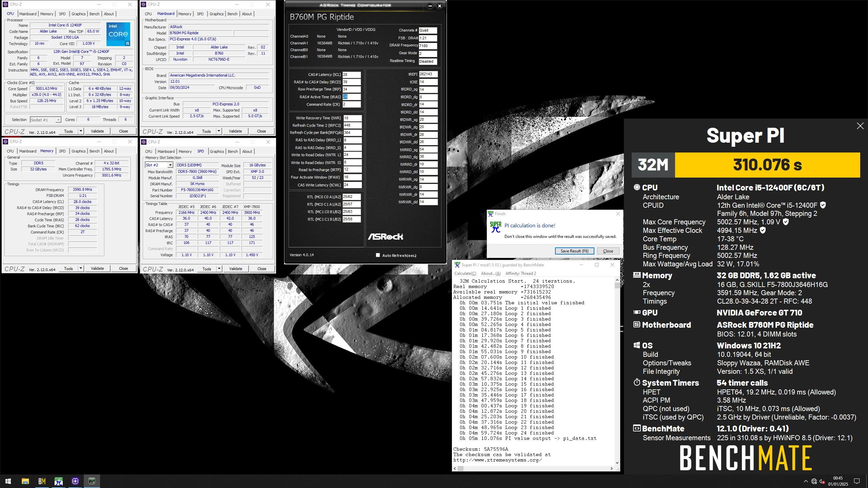Image resolution: width=868 pixels, height=488 pixels.
Task: Open the notification center icon
Action: (857, 481)
